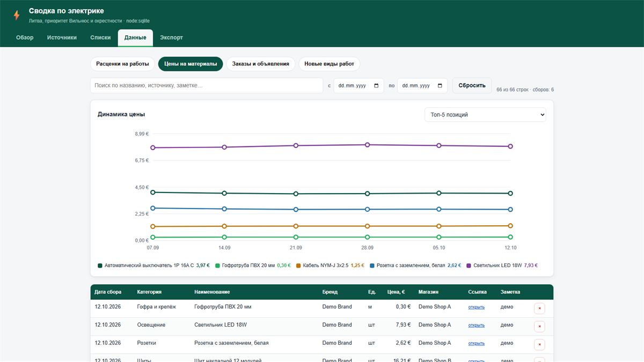644x362 pixels.
Task: Click the dark green Автоматический выключатель legend swatch
Action: [x=100, y=265]
